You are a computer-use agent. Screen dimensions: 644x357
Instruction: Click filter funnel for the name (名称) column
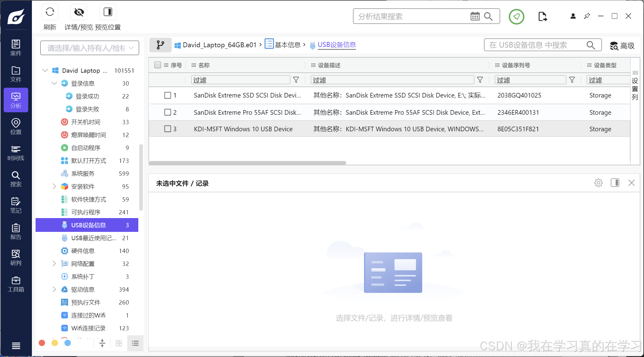click(296, 80)
